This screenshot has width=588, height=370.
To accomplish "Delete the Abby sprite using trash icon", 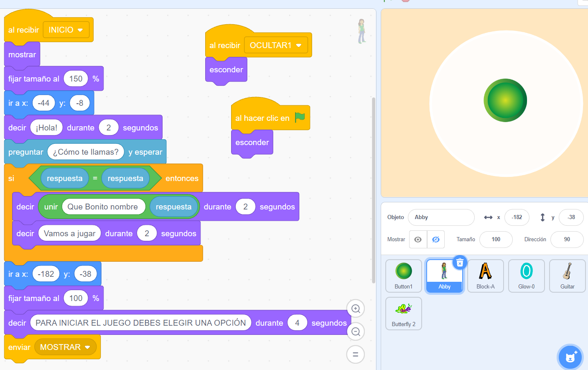I will [x=460, y=263].
